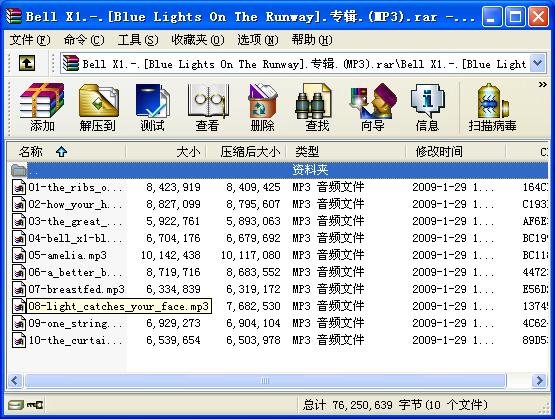Screen dimensions: 555x419
Task: Click the MP3 icon beside 10-the_curtai...
Action: [x=19, y=340]
